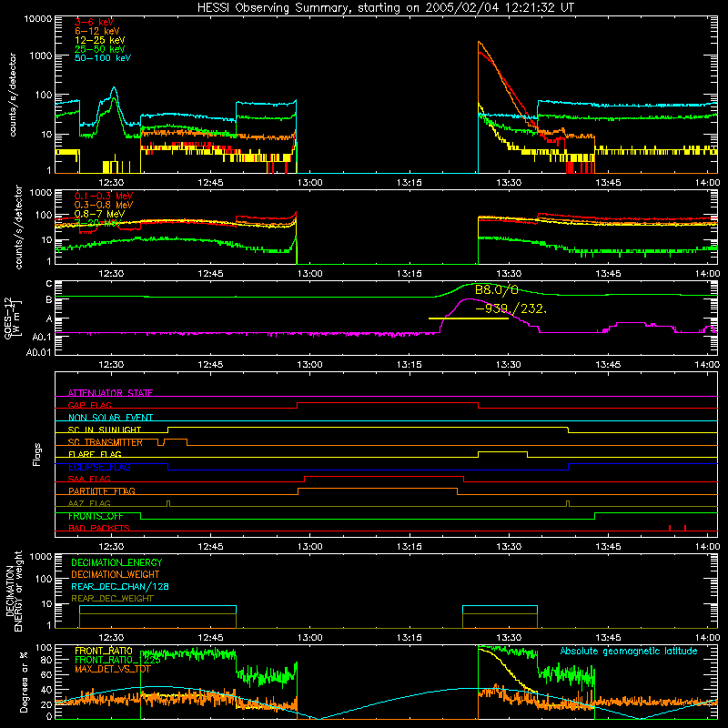Click the FLARE_FLAG label
728x728 pixels.
click(95, 454)
